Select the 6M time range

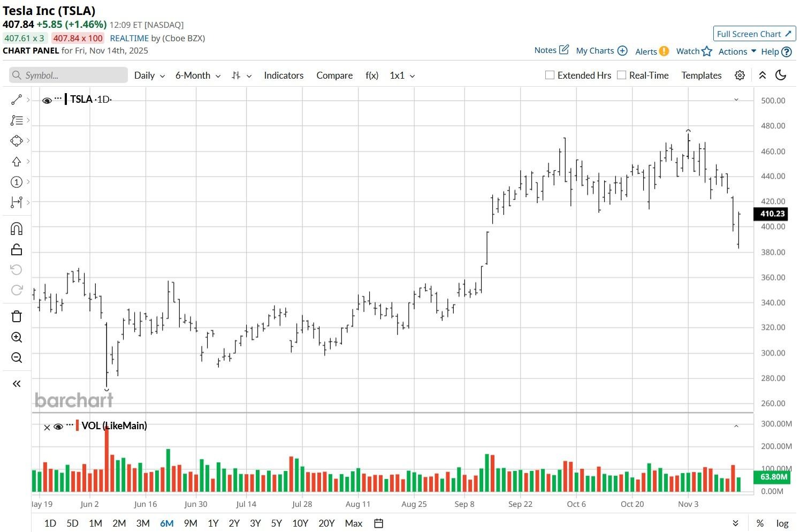tap(166, 523)
